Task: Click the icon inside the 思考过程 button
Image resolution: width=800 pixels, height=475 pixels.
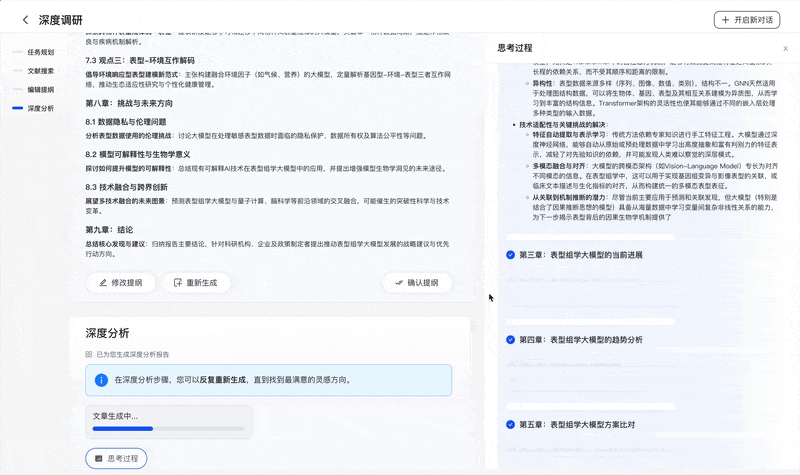Action: (99, 458)
